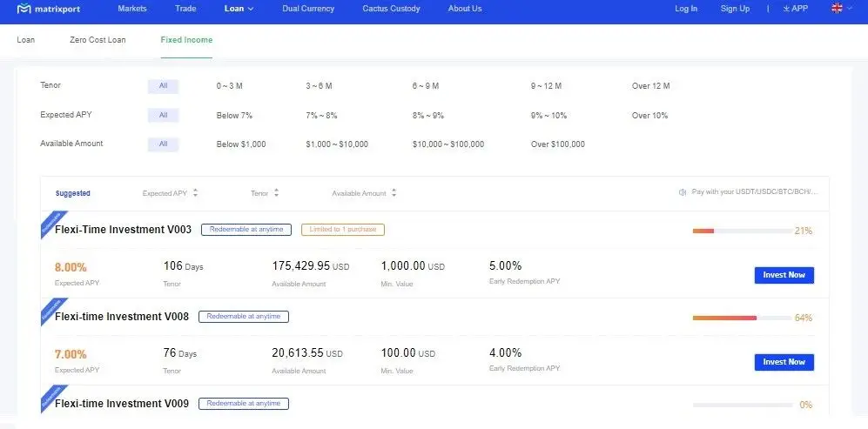Image resolution: width=868 pixels, height=429 pixels.
Task: Select the Suggested sort option
Action: coord(72,193)
